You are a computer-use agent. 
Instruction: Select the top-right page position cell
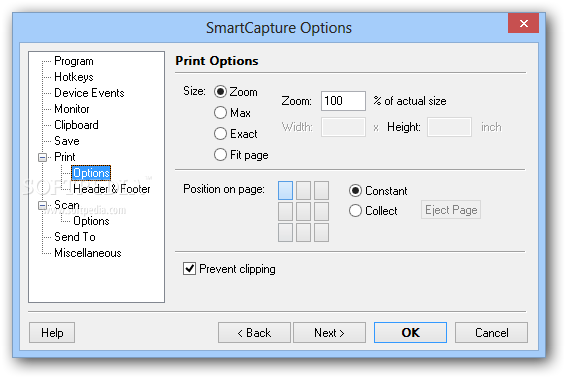(x=321, y=190)
